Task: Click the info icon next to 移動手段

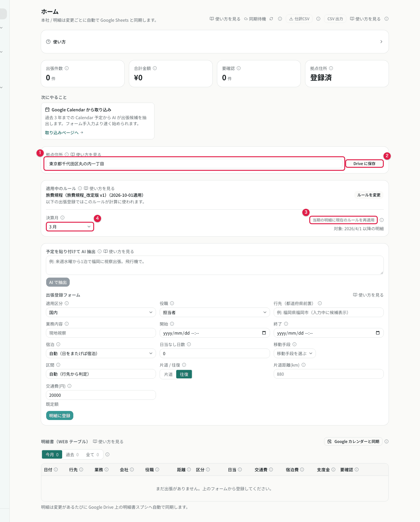Action: [x=294, y=344]
